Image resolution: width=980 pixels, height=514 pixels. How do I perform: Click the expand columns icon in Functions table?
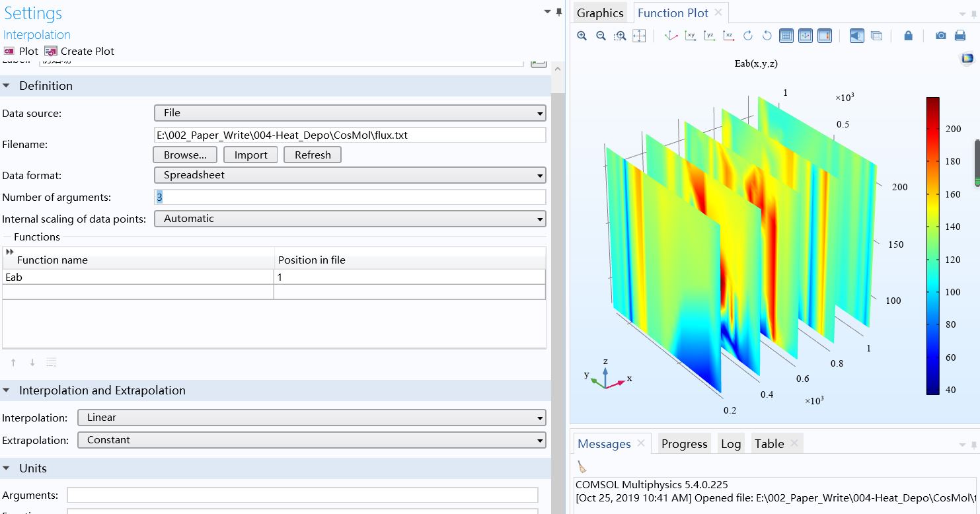click(x=9, y=252)
